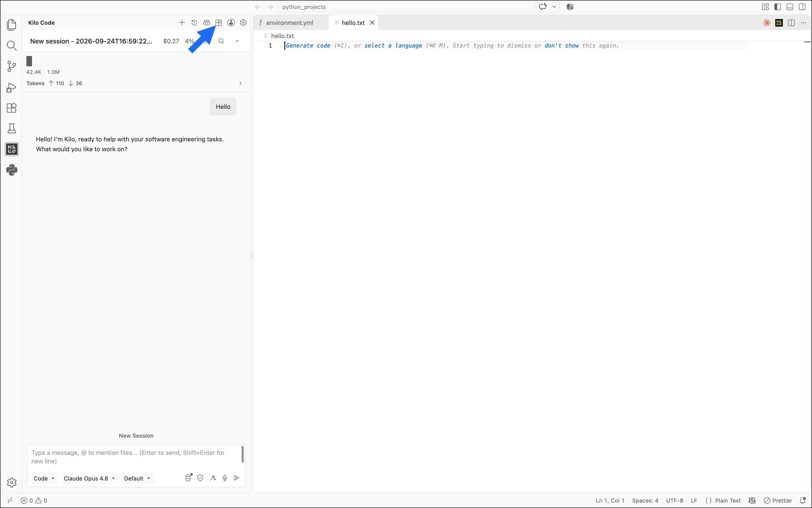Screen dimensions: 812x508
Task: Open the Customize Layout icon
Action: (765, 7)
